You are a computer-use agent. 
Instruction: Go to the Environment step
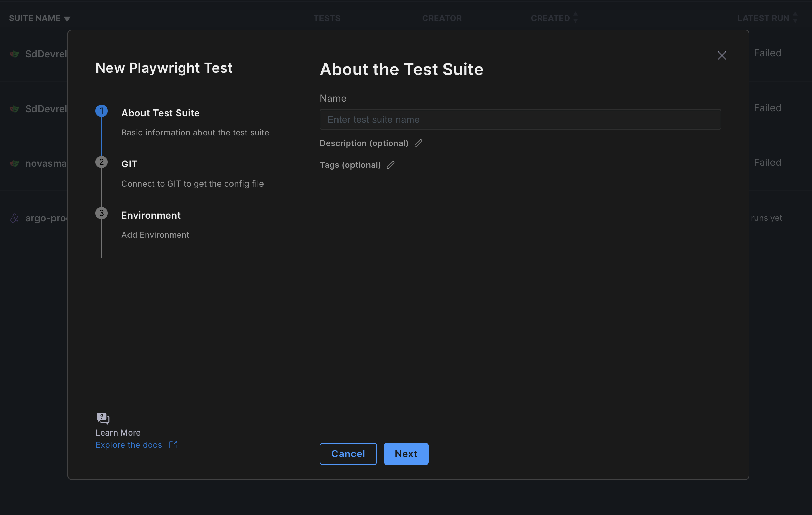click(x=151, y=215)
